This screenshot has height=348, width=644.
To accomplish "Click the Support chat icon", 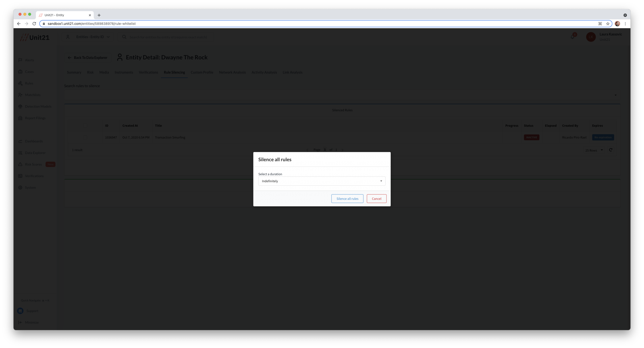I will 20,311.
